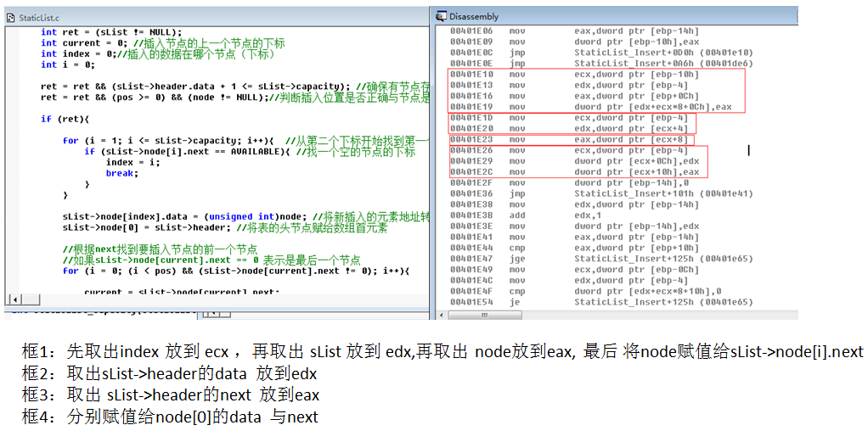Click disassembly row at address 00401E19

(x=590, y=107)
